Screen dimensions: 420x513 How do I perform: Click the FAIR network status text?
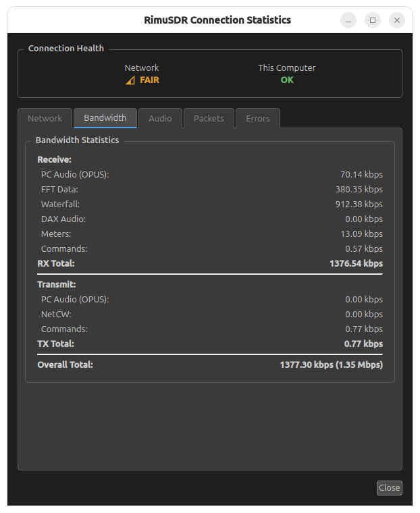150,80
